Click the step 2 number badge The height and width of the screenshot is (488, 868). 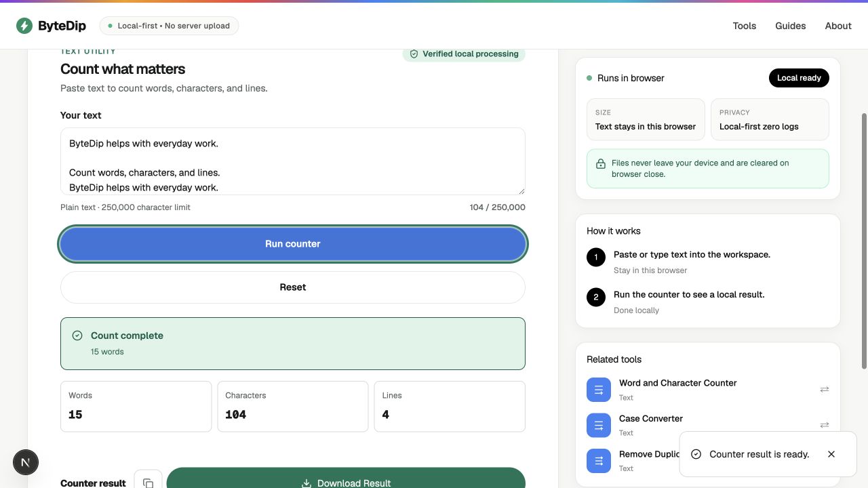point(596,297)
